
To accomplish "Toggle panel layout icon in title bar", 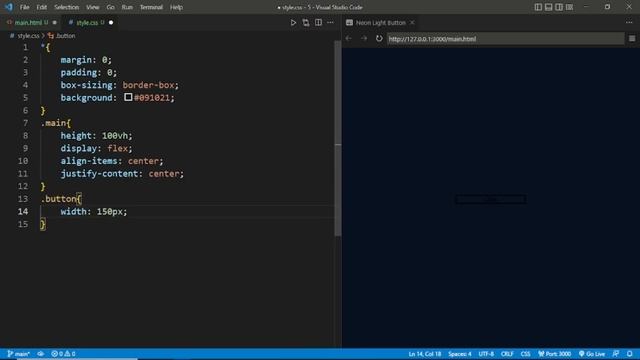I will [549, 7].
